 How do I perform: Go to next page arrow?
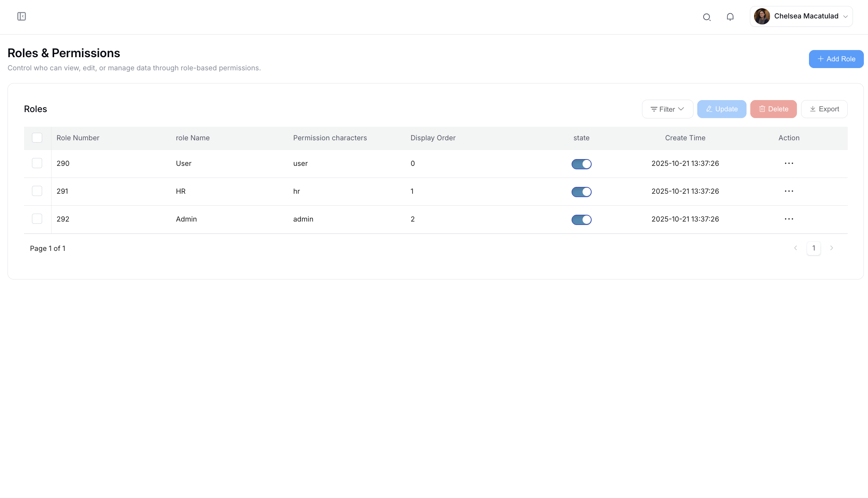(x=832, y=248)
